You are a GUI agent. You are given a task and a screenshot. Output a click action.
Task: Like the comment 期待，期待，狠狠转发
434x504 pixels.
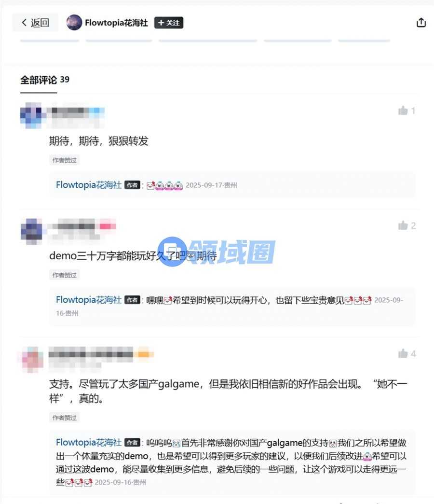click(407, 111)
